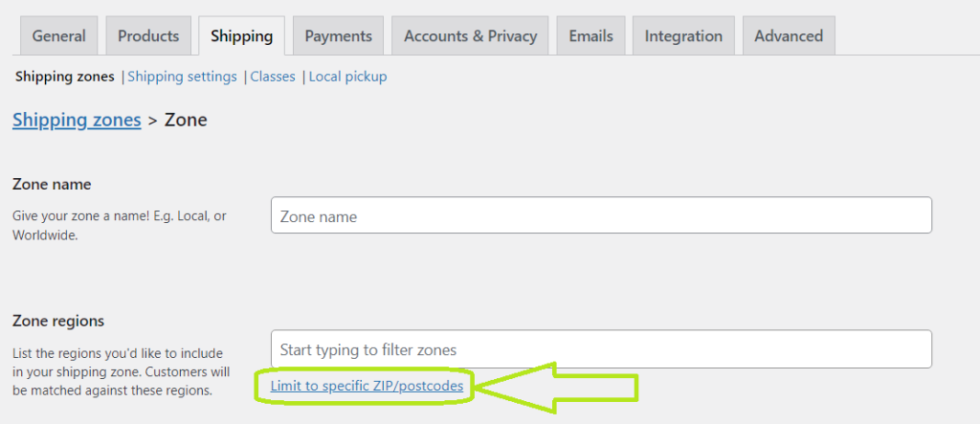Return via Shipping zones breadcrumb heading link
The width and height of the screenshot is (980, 424).
(x=77, y=120)
